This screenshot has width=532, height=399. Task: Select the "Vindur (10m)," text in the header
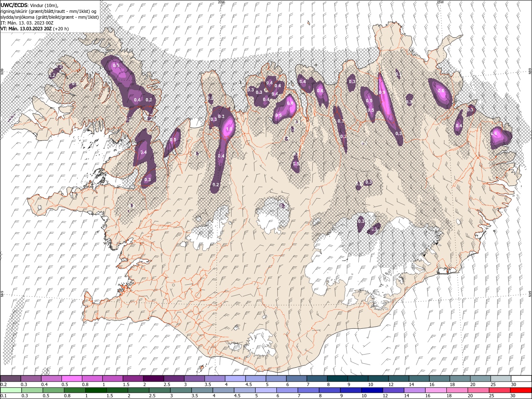tap(45, 5)
